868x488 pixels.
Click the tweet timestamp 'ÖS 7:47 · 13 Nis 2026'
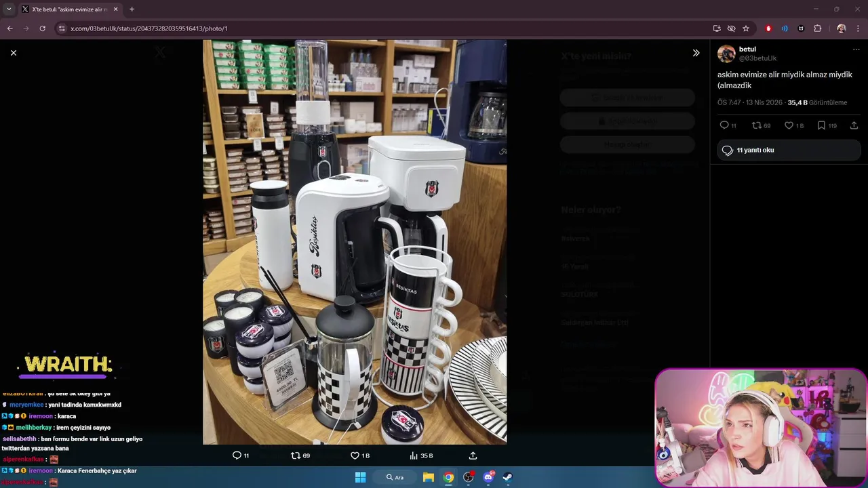click(749, 103)
